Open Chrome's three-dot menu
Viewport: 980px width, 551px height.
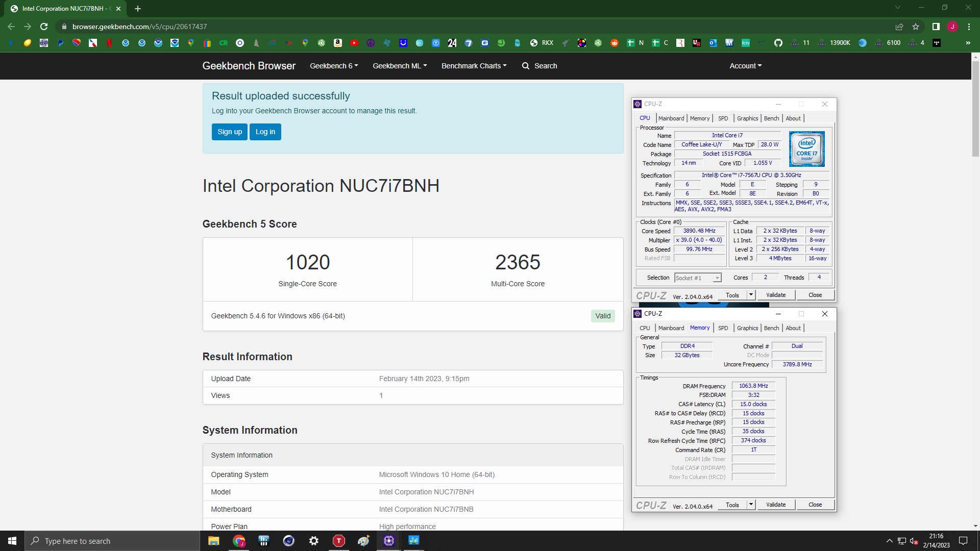[969, 27]
